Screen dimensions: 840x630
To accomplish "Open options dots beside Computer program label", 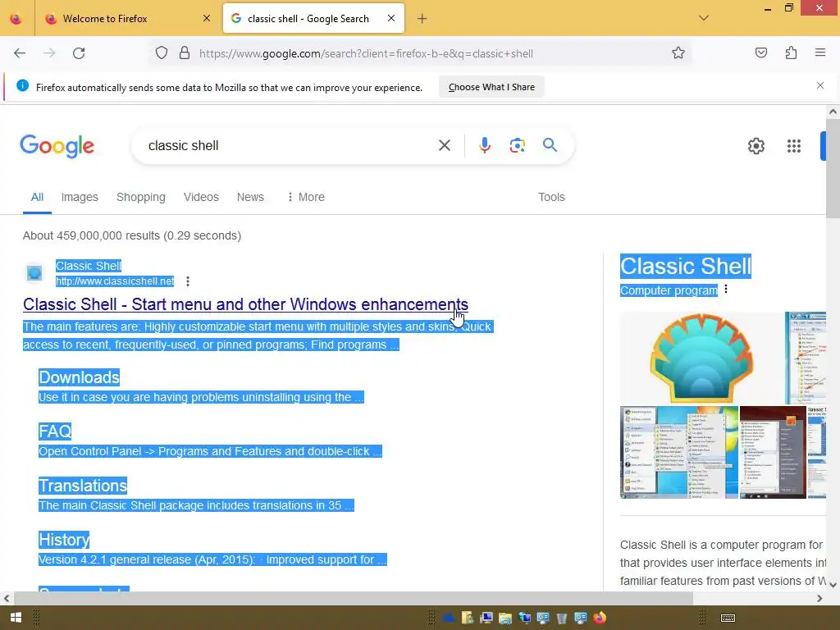I will coord(726,290).
